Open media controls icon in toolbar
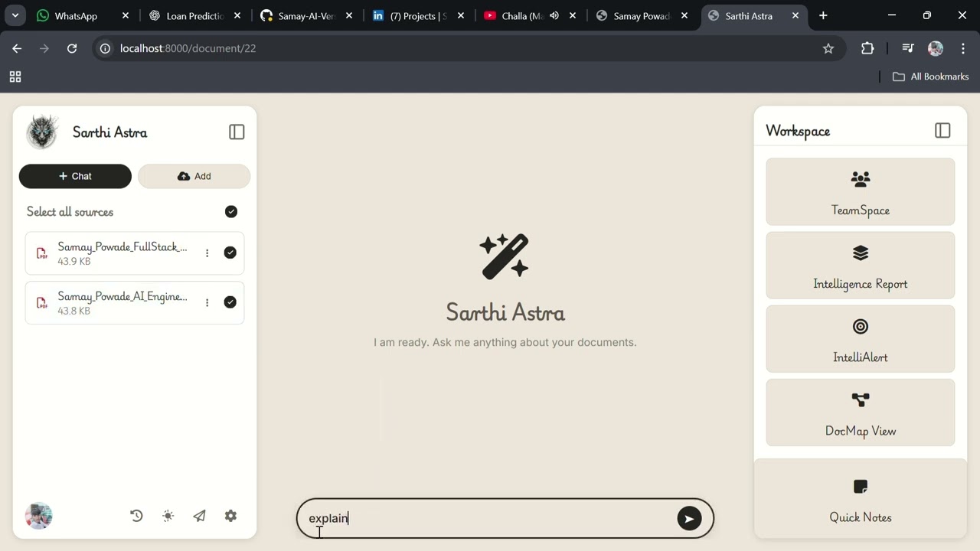The height and width of the screenshot is (551, 980). pos(908,48)
